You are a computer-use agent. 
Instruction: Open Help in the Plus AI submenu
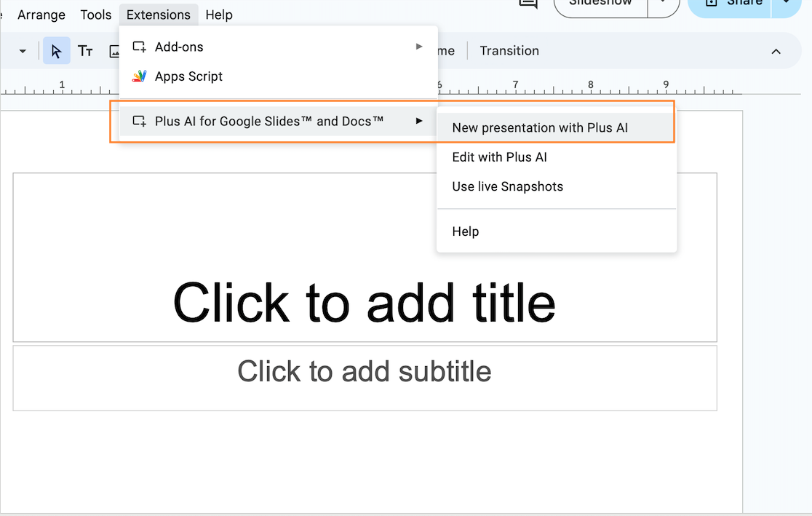[557, 231]
